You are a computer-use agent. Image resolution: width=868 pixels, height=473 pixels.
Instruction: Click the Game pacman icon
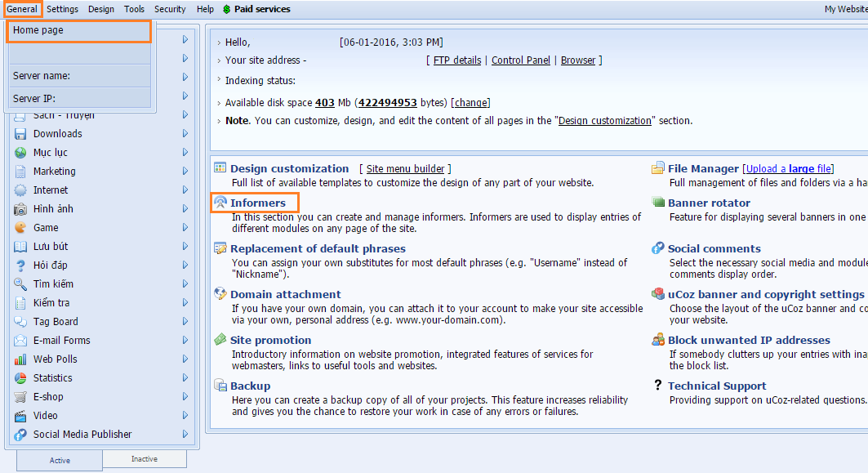(x=20, y=228)
